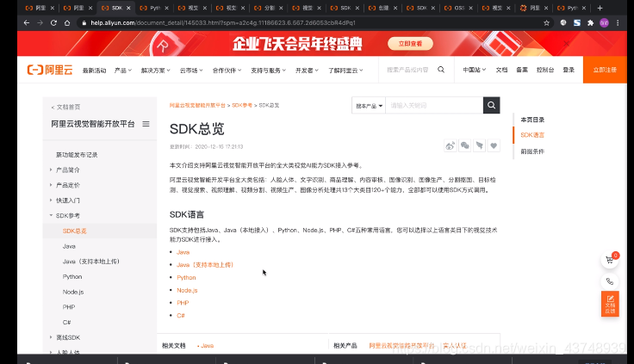Viewport: 634px width, 364px height.
Task: Open the browser profile avatar
Action: pos(604,23)
